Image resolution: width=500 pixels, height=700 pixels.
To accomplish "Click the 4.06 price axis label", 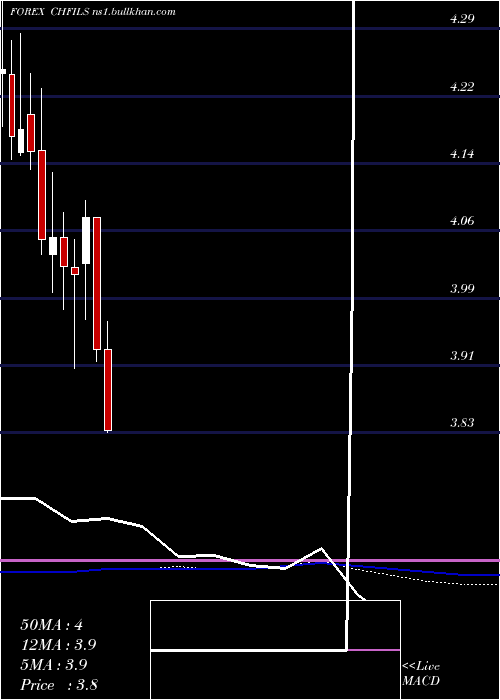I will [x=462, y=221].
